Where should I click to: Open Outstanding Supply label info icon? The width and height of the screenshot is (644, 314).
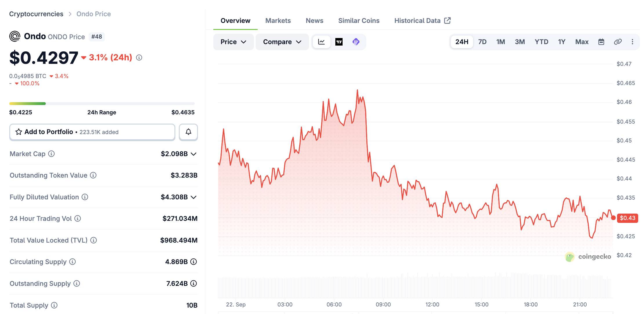click(77, 284)
